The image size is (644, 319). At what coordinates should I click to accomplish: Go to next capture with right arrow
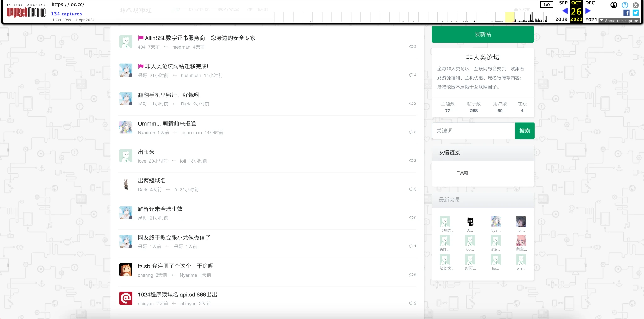coord(588,11)
